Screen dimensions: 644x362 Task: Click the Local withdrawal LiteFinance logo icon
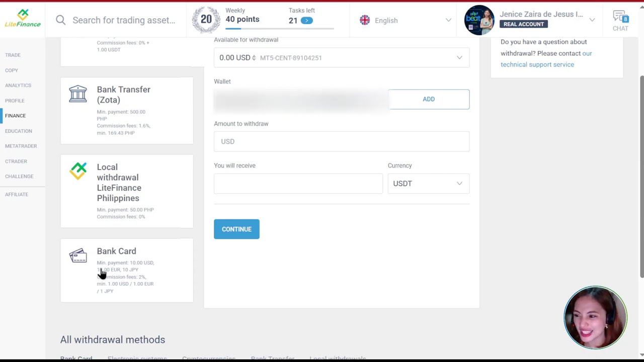tap(78, 171)
